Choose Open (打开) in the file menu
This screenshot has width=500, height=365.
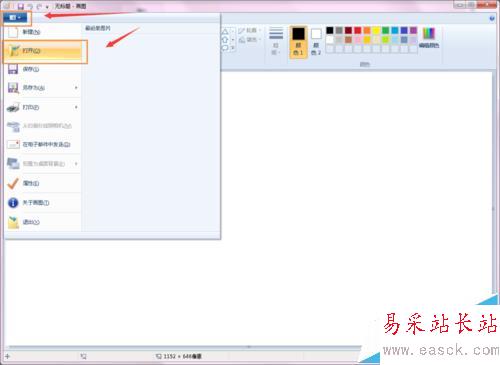[x=43, y=51]
